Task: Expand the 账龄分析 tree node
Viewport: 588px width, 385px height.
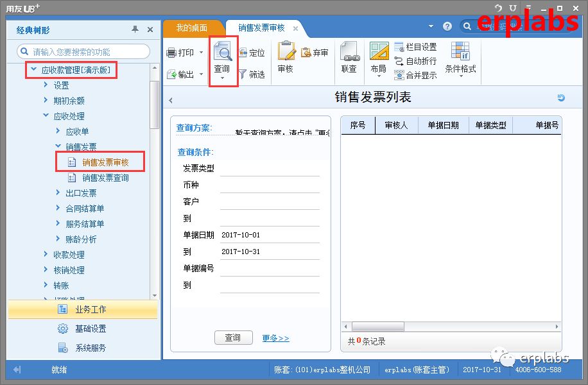Action: pos(58,239)
